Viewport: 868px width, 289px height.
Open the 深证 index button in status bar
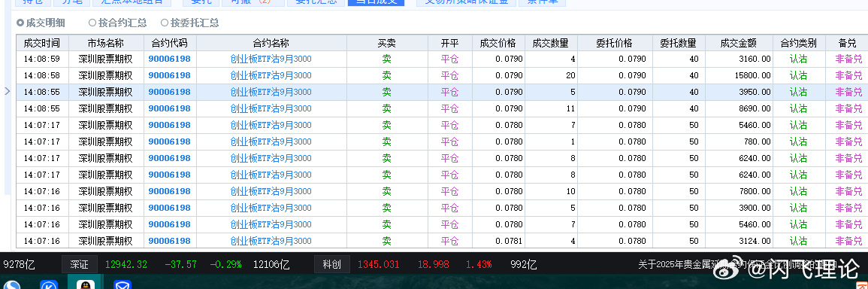pos(79,264)
